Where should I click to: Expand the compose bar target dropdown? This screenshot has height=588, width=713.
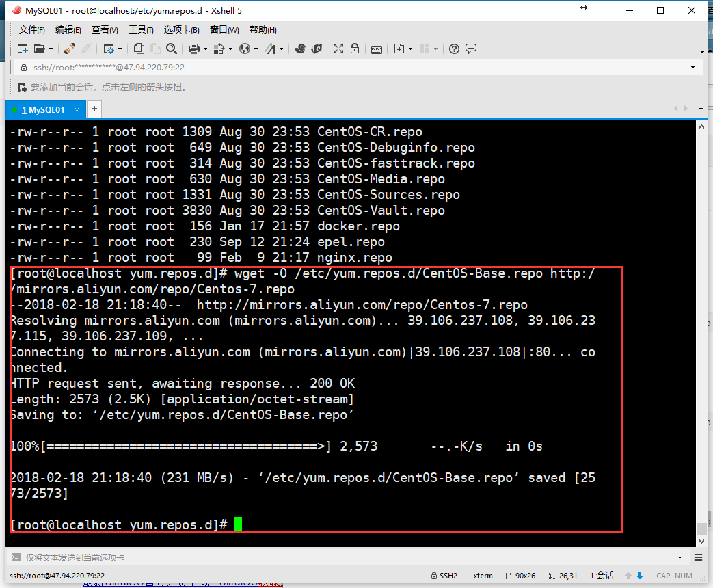click(x=680, y=557)
